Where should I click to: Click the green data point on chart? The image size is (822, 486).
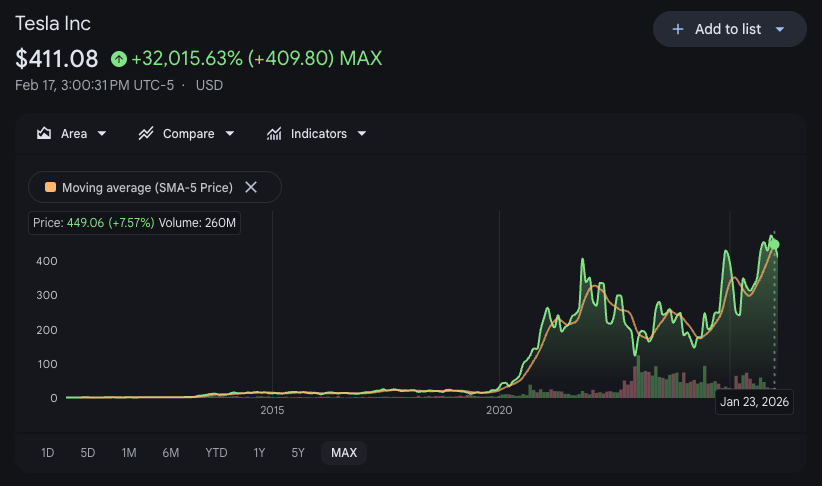coord(774,244)
